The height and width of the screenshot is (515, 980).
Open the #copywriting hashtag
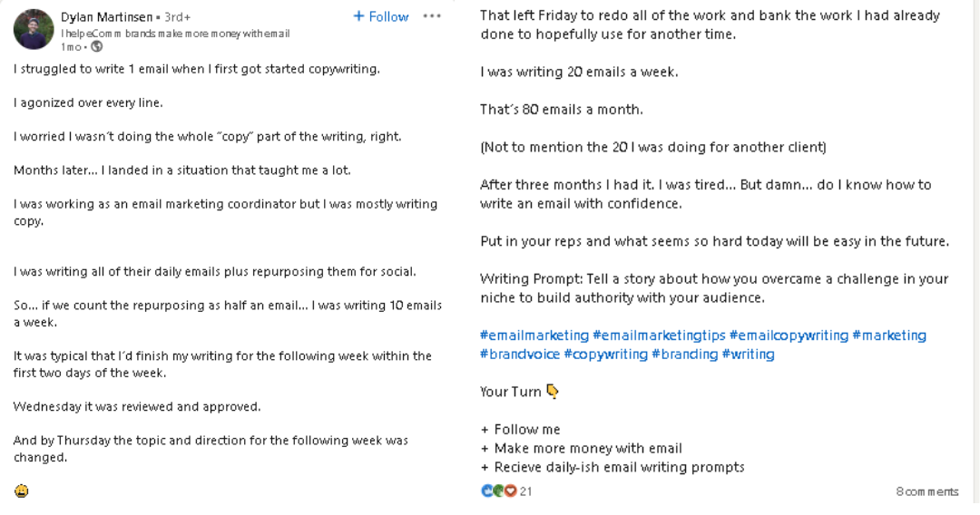click(605, 354)
